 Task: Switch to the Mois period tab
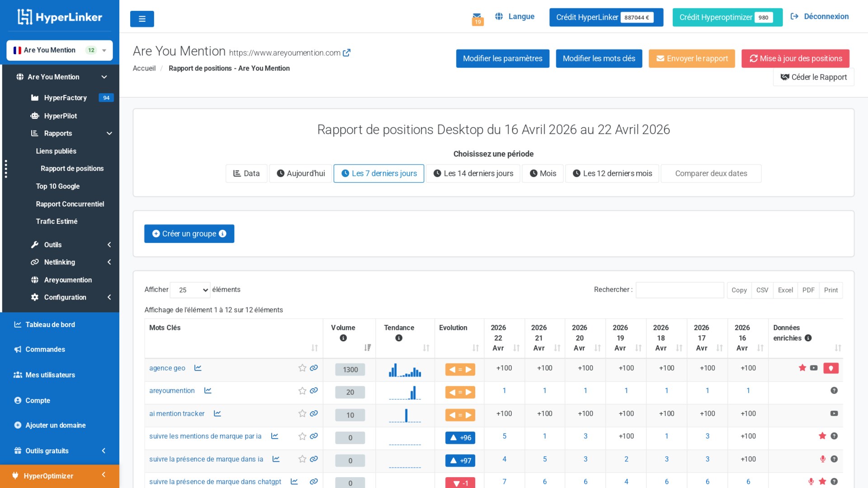(x=542, y=173)
